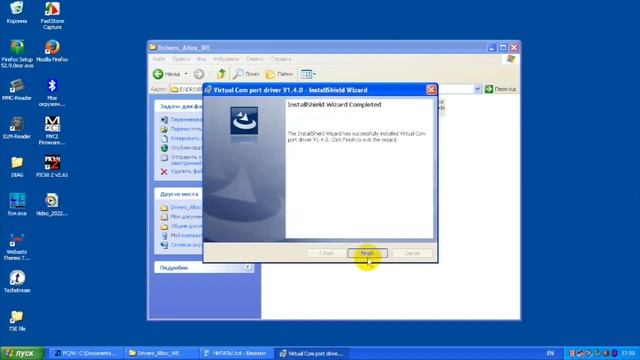Select Mozilla Firefox desktop shortcut
This screenshot has width=640, height=360.
pyautogui.click(x=52, y=51)
